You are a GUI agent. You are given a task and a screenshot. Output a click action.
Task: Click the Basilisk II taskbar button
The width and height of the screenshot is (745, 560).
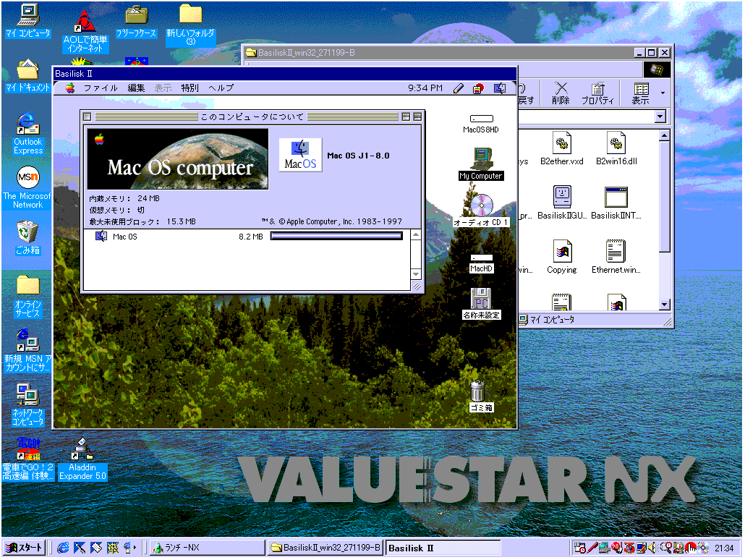coord(443,548)
